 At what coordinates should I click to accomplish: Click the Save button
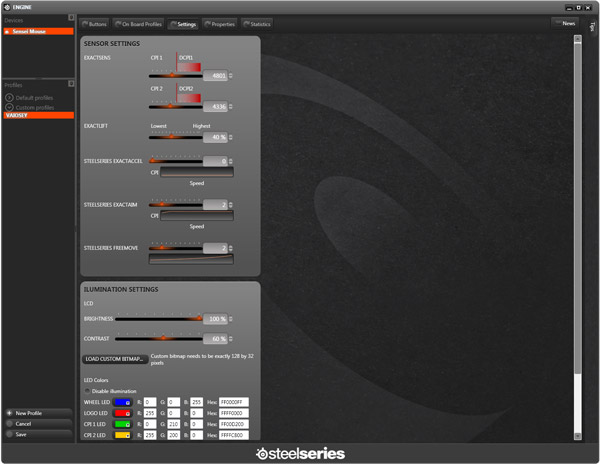pyautogui.click(x=38, y=435)
